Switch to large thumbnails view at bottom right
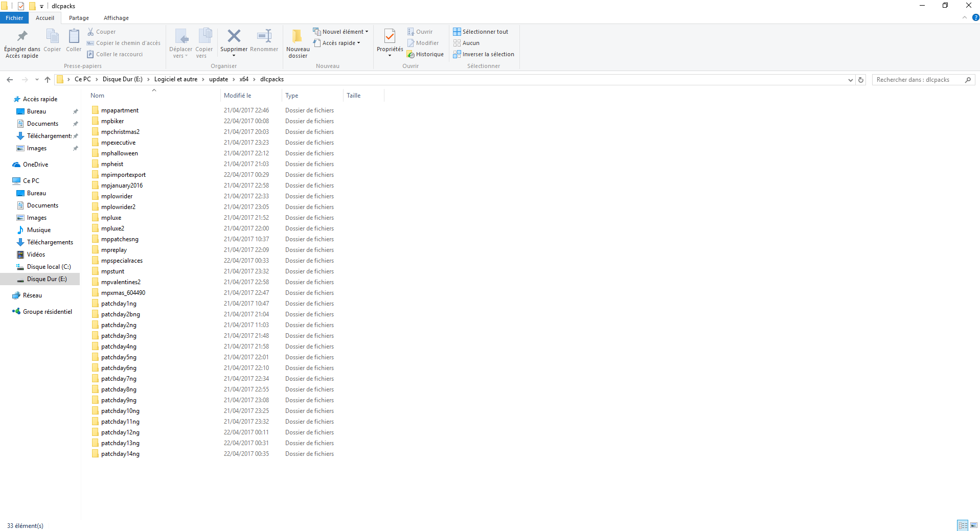This screenshot has height=531, width=980. click(x=973, y=525)
